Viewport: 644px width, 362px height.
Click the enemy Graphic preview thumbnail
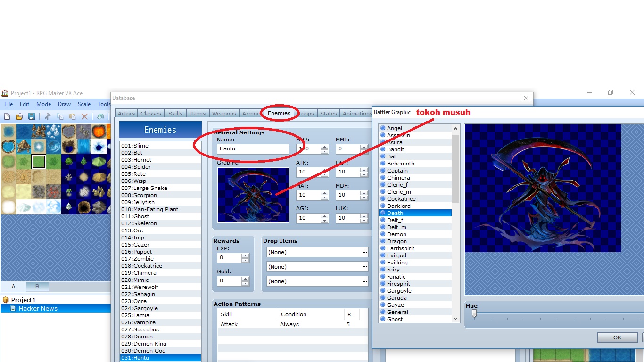253,195
